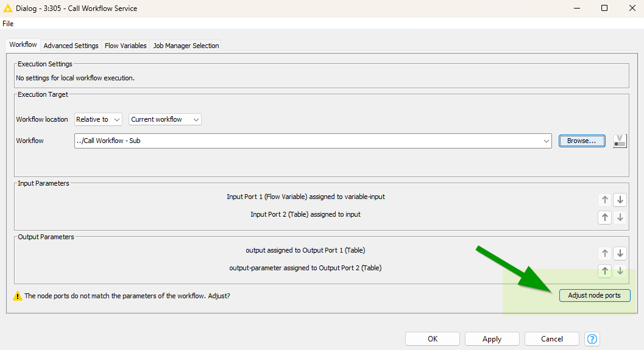Open the Job Manager Selection tab
This screenshot has width=644, height=350.
pyautogui.click(x=186, y=46)
